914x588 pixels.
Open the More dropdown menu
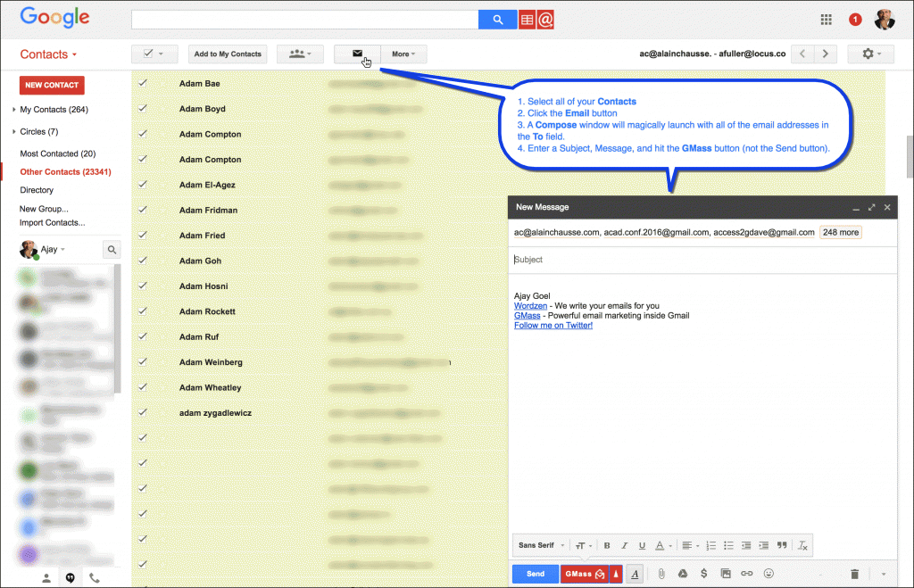[x=403, y=54]
